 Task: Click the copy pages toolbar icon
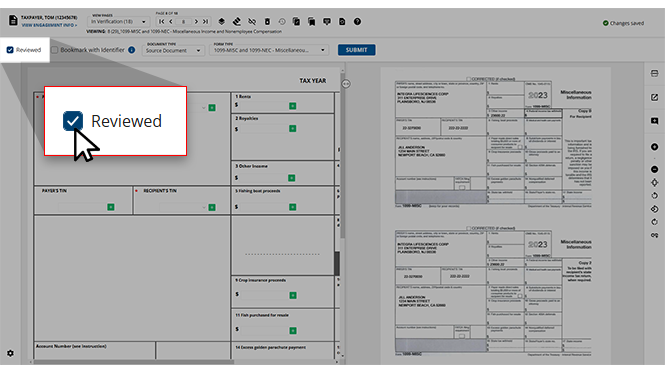(x=296, y=22)
